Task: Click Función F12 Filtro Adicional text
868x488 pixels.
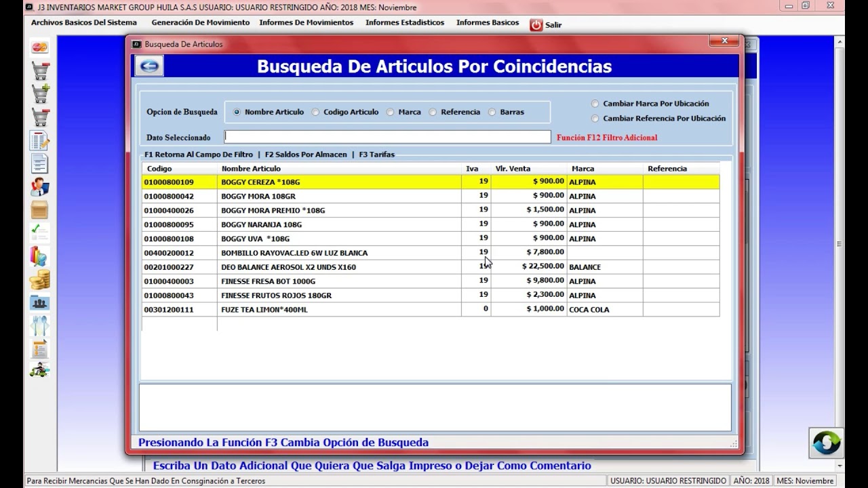Action: 607,138
